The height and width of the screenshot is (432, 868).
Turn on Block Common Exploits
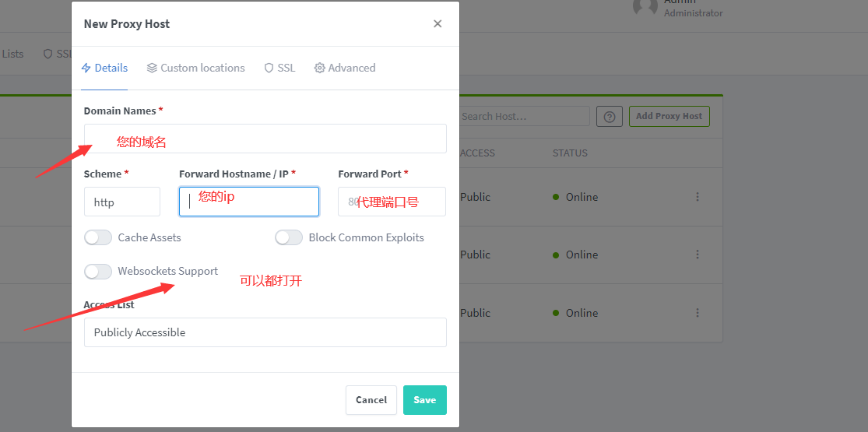[289, 237]
